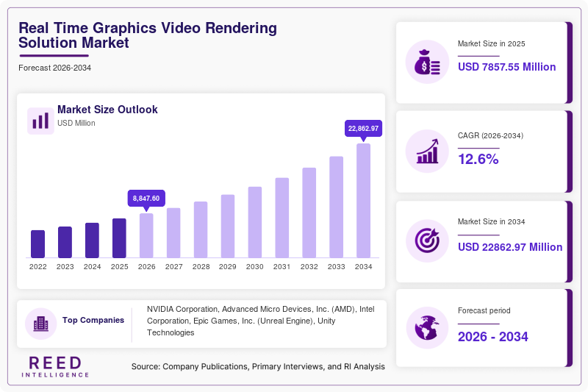
Task: Click the building icon beside Top Companies
Action: coord(41,324)
